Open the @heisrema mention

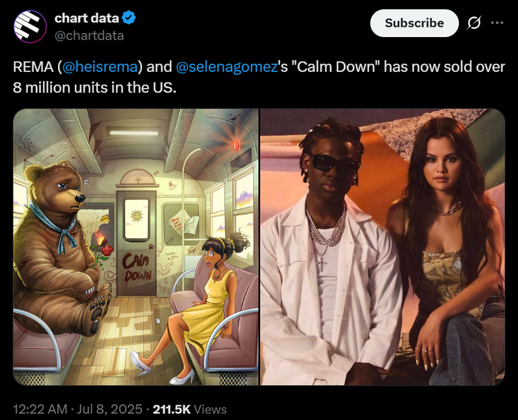pos(100,68)
